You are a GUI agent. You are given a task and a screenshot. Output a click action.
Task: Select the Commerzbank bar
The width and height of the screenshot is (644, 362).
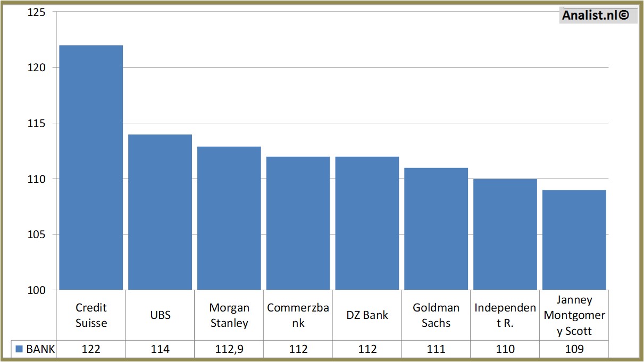(x=298, y=223)
